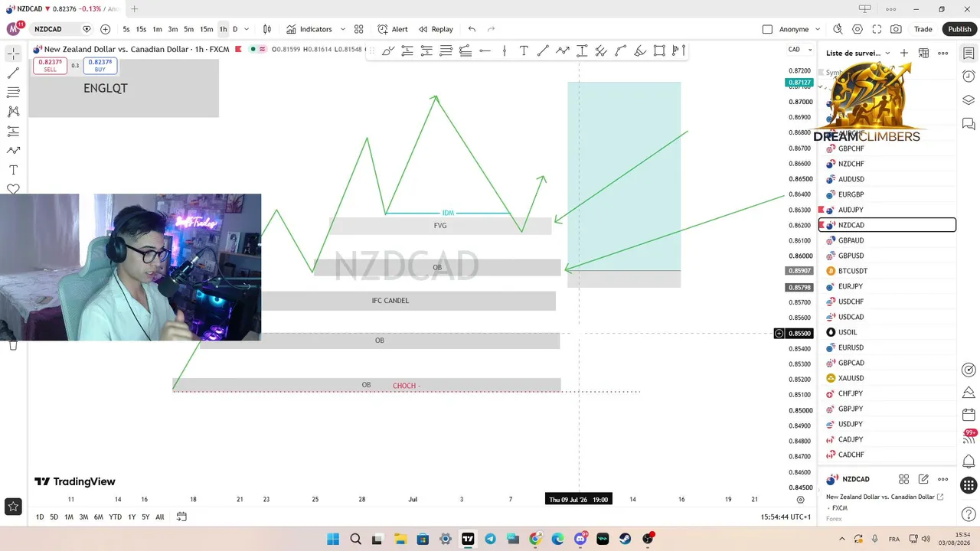Select the crosshair cursor tool

pos(13,54)
